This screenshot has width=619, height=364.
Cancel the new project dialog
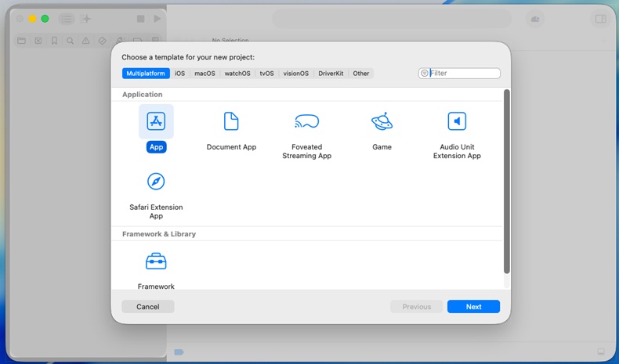coord(147,306)
